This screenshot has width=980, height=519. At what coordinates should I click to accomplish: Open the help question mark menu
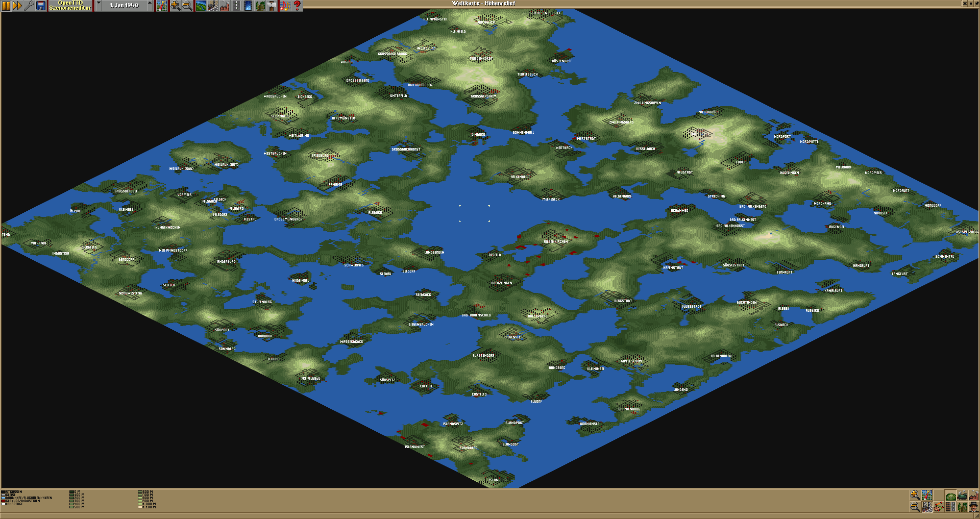point(297,6)
